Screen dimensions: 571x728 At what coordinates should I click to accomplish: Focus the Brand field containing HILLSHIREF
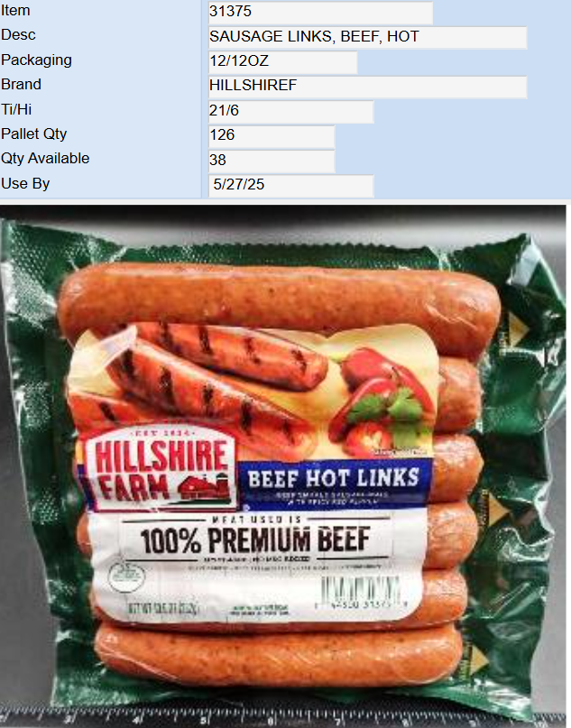click(368, 87)
